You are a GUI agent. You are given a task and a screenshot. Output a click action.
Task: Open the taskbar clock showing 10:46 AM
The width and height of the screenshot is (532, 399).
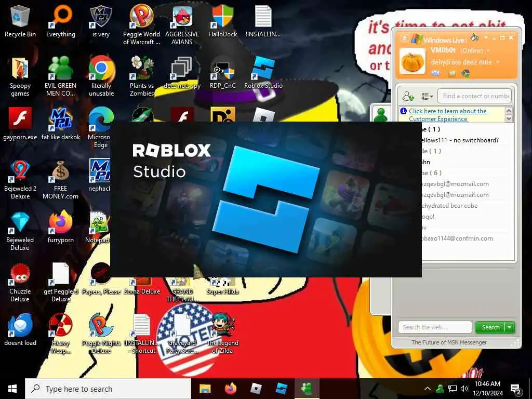[488, 389]
